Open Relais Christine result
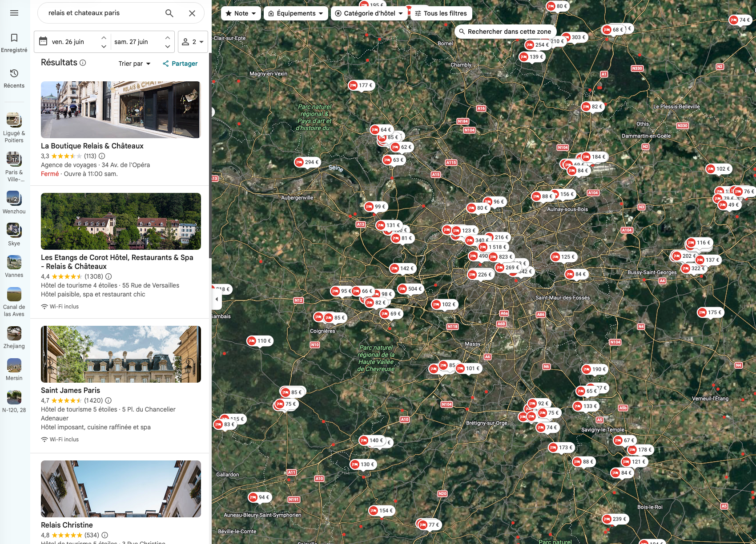 tap(67, 525)
